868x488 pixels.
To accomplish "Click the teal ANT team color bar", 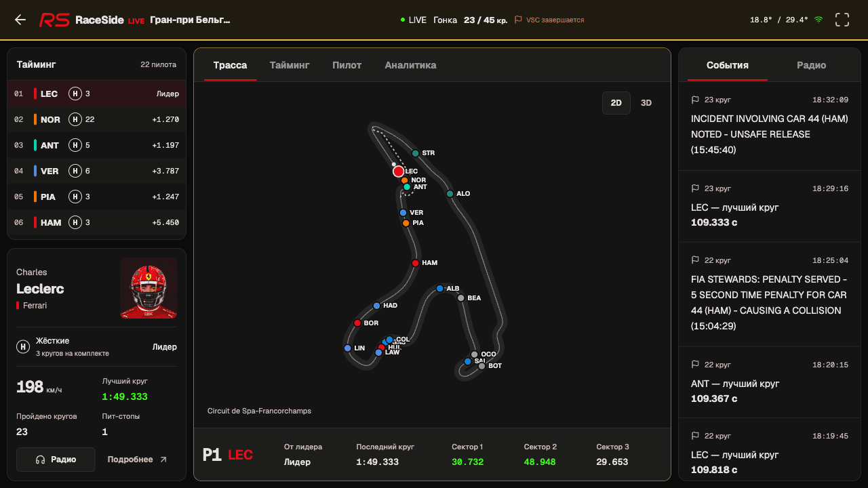I will [35, 145].
